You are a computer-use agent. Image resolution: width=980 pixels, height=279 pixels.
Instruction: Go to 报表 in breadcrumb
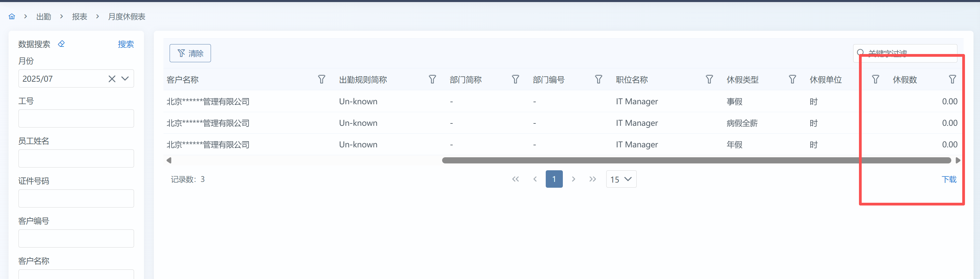pyautogui.click(x=80, y=16)
